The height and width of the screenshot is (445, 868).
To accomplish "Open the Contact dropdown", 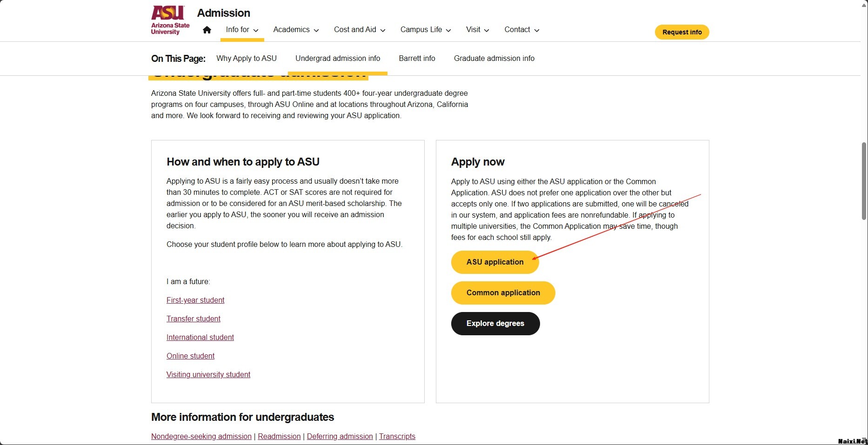I will (521, 30).
